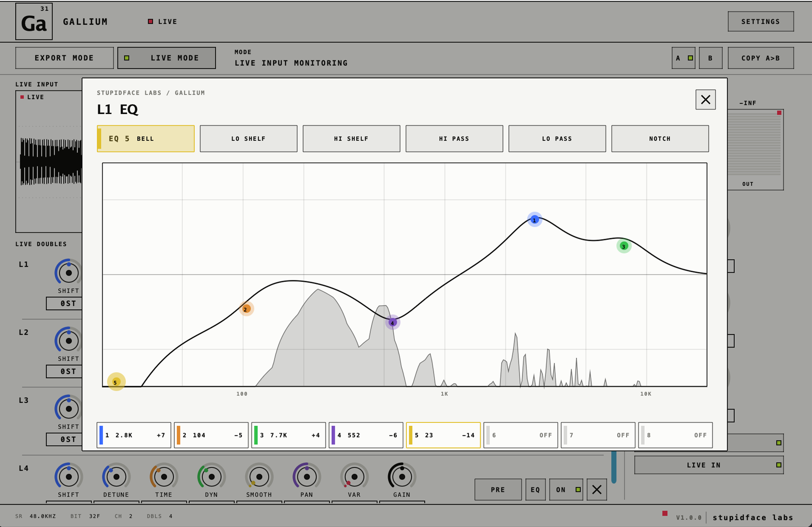
Task: Click the L4 Var knob
Action: coord(354,477)
